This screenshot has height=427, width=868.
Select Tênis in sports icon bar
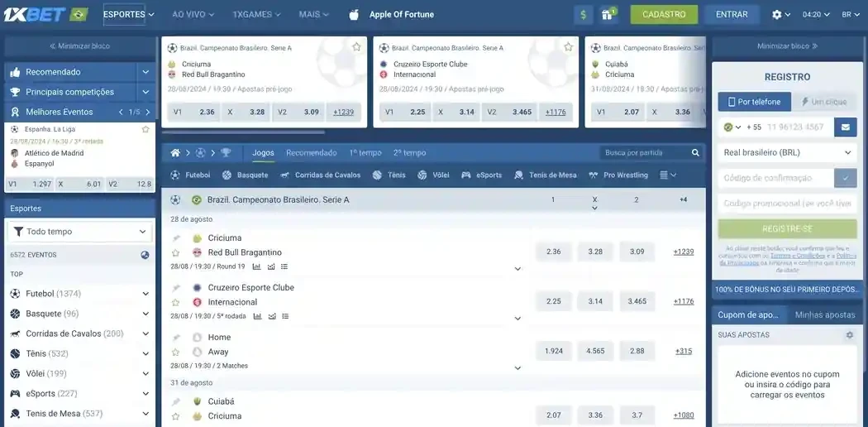click(x=389, y=175)
